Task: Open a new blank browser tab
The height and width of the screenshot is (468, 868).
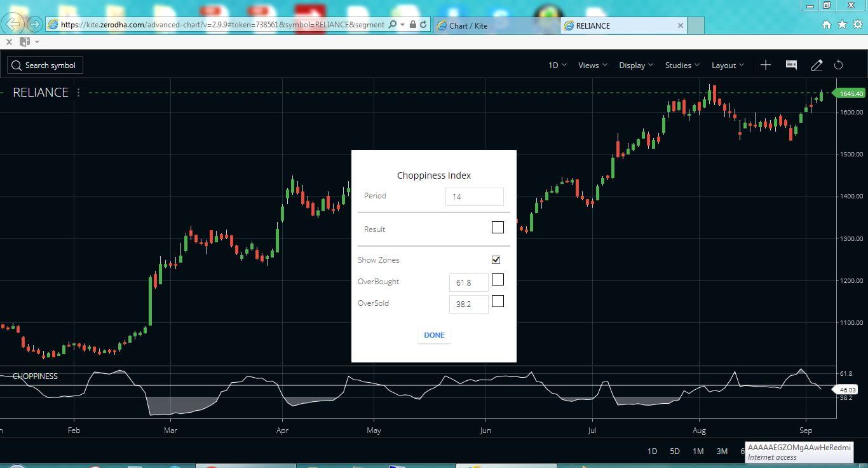Action: point(696,25)
